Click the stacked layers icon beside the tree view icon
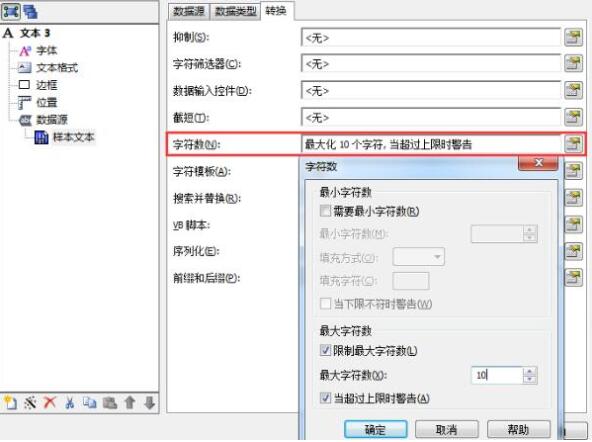Image resolution: width=592 pixels, height=442 pixels. 30,11
